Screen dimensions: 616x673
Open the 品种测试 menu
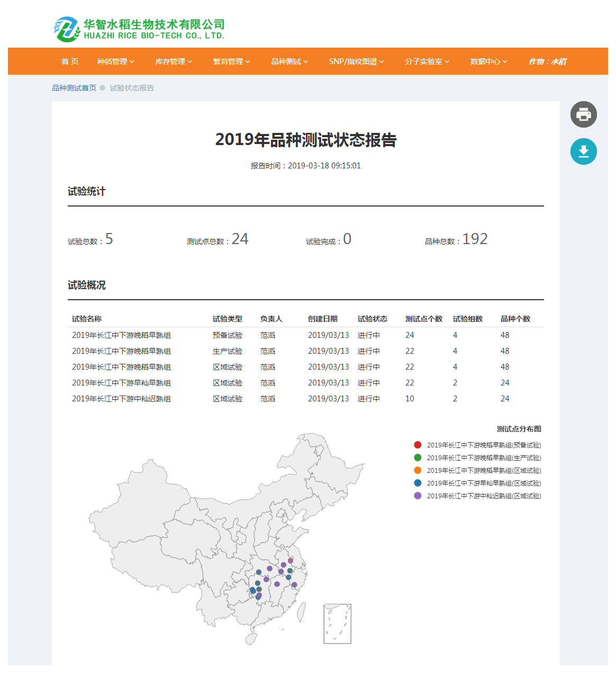point(289,61)
